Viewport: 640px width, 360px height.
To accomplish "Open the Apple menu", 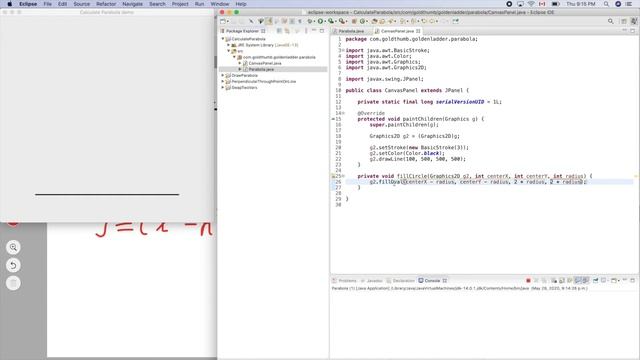I will pyautogui.click(x=9, y=4).
